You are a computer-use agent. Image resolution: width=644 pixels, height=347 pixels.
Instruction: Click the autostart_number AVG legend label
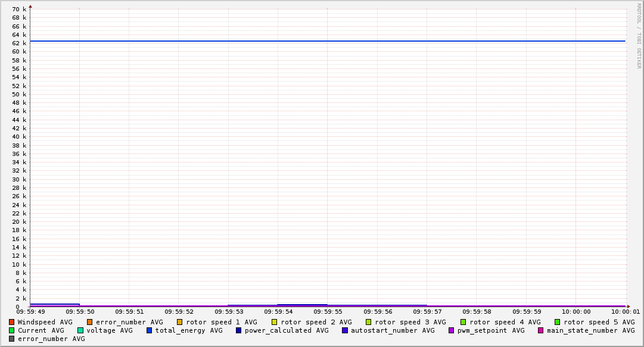click(x=393, y=330)
